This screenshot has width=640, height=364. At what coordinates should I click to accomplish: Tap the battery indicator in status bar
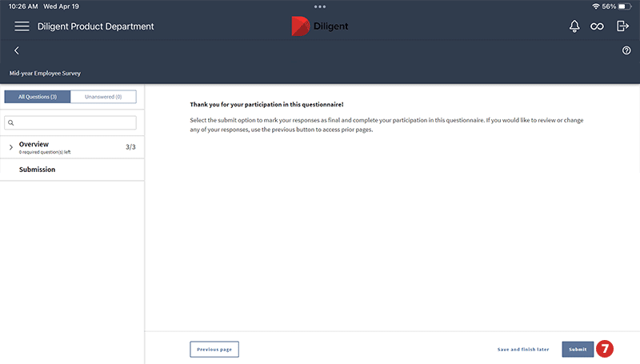(x=626, y=6)
